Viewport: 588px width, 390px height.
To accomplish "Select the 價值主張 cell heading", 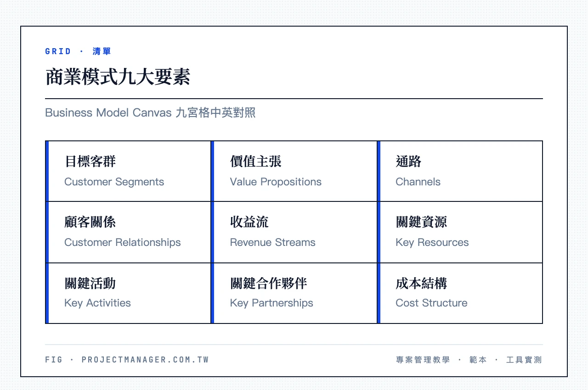I will pos(256,162).
